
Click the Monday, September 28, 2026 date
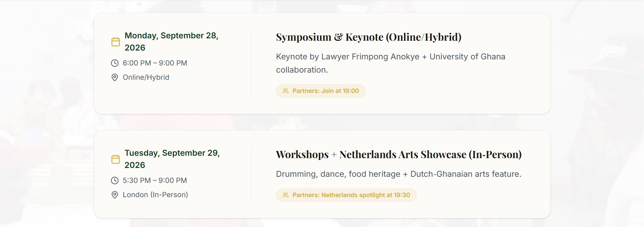(x=171, y=41)
